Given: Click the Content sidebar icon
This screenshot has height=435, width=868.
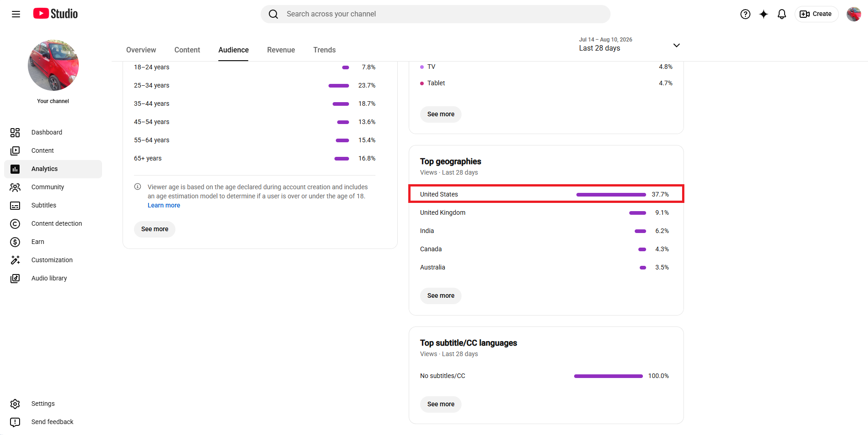Looking at the screenshot, I should pos(15,150).
